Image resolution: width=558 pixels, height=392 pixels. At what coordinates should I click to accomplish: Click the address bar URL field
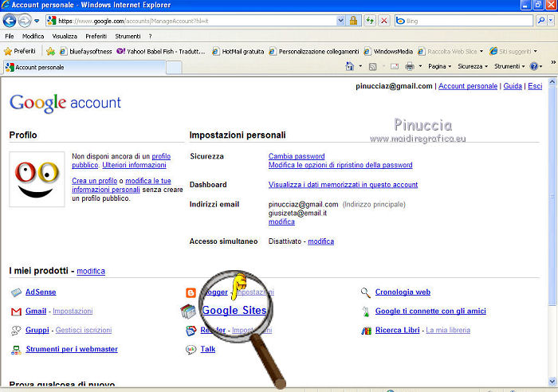191,21
